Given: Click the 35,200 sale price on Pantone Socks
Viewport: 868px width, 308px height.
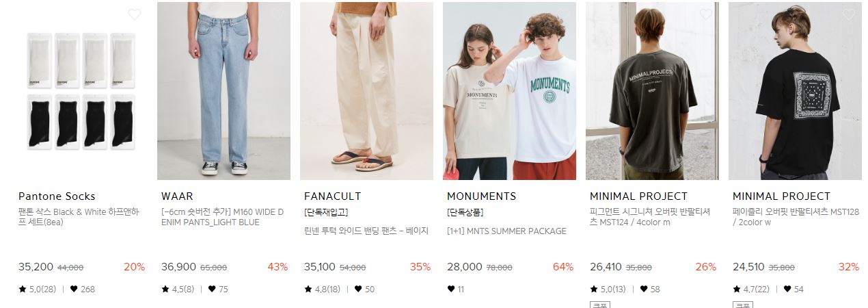Looking at the screenshot, I should (36, 267).
